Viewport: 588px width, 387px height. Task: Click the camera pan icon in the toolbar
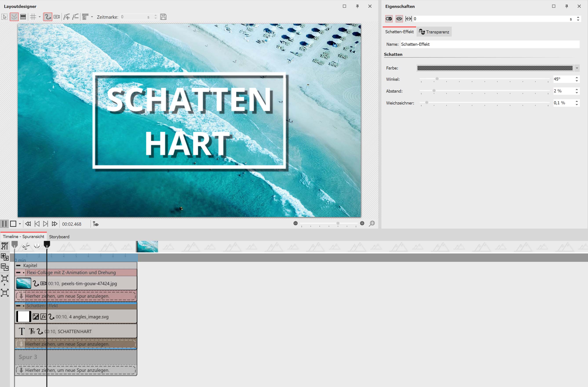pyautogui.click(x=57, y=17)
